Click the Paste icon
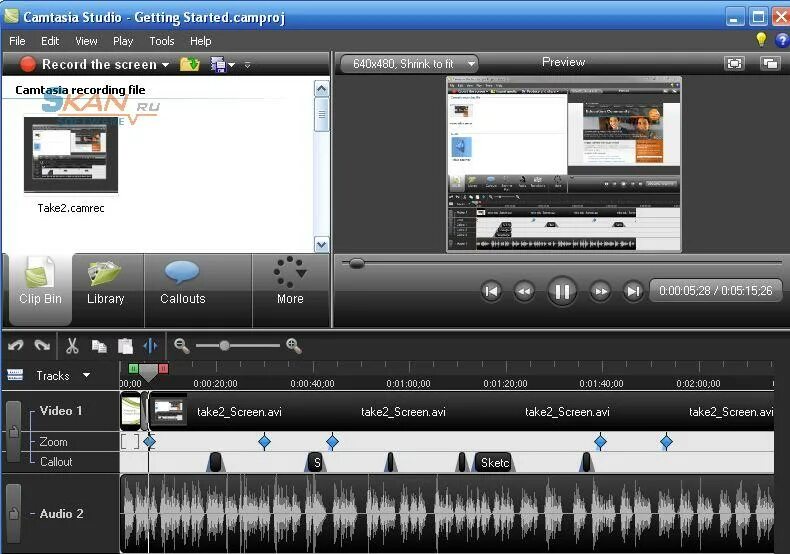Screen dimensions: 790x554 coord(125,346)
